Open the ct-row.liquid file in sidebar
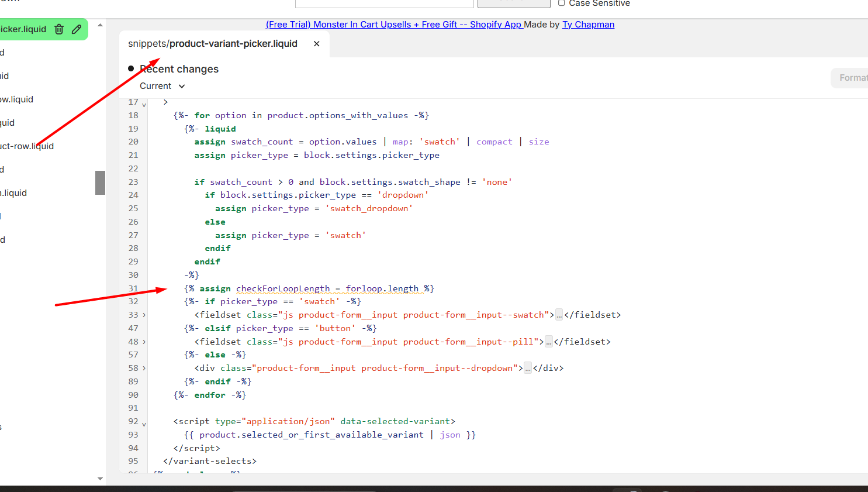 click(27, 146)
